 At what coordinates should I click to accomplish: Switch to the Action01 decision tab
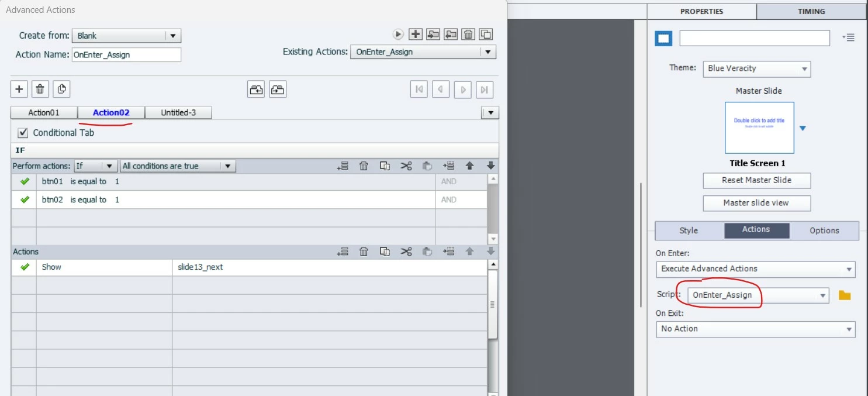pos(44,112)
